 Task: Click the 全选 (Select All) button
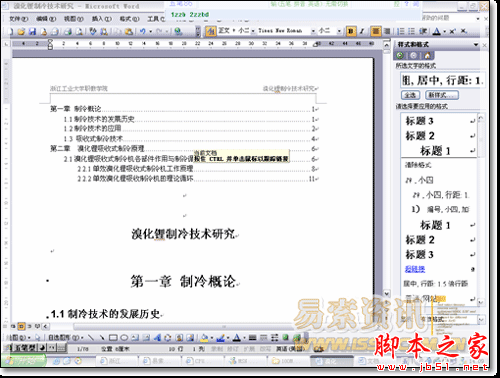pos(410,95)
